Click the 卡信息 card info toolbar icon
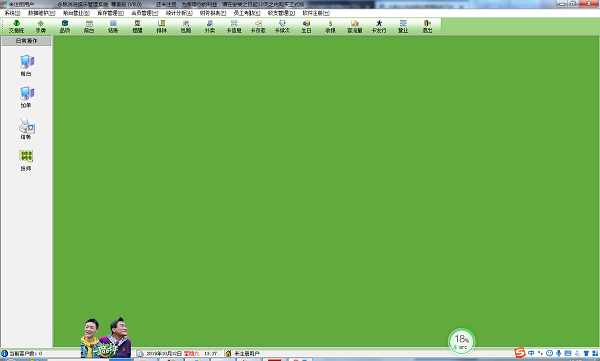600x361 pixels. 234,26
